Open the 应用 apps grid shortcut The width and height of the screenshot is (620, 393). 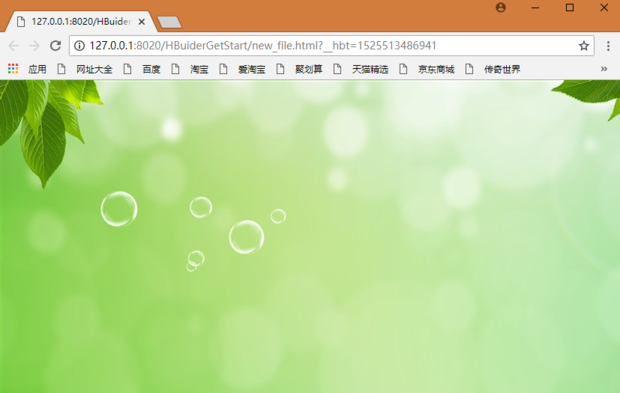[27, 69]
